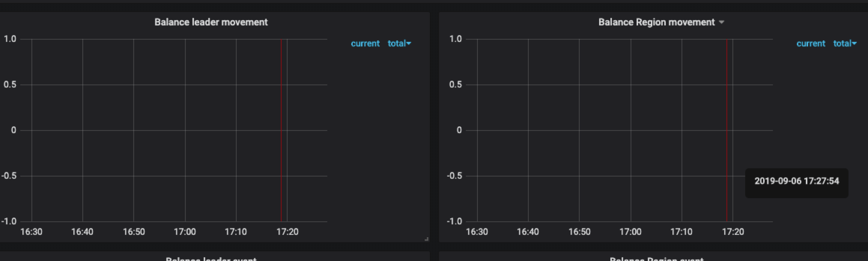Open the Balance leader event panel title
Viewport: 868px width, 261px height.
(x=211, y=259)
